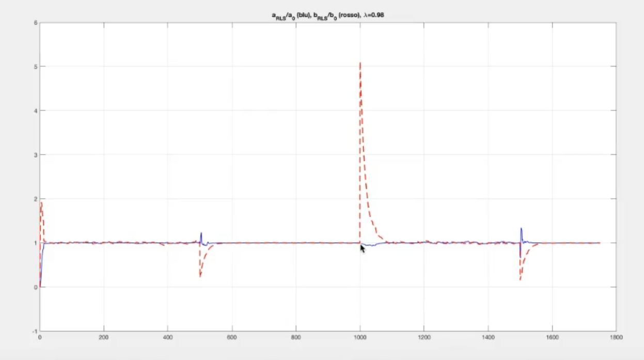Click the x-axis tick label 1000
Image resolution: width=644 pixels, height=360 pixels.
[360, 336]
